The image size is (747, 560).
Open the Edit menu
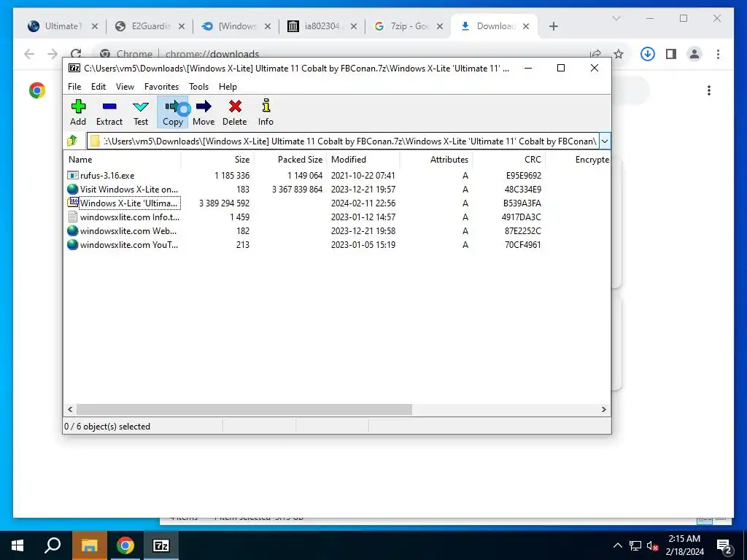[98, 87]
